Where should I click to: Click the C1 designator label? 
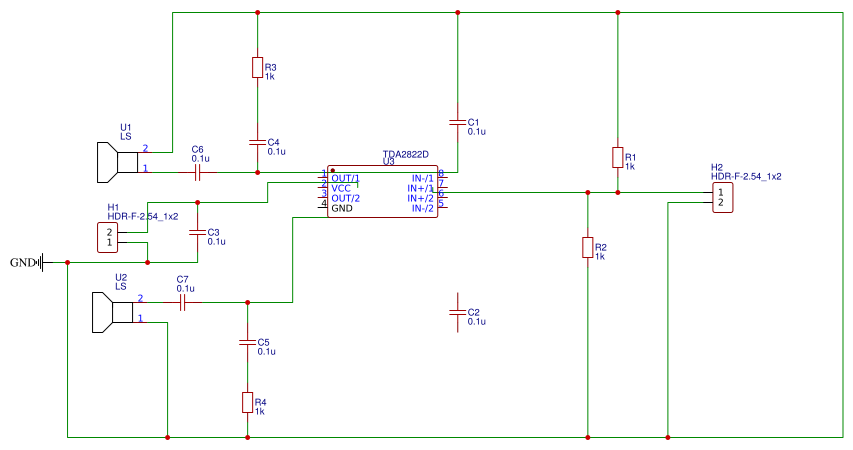coord(473,122)
